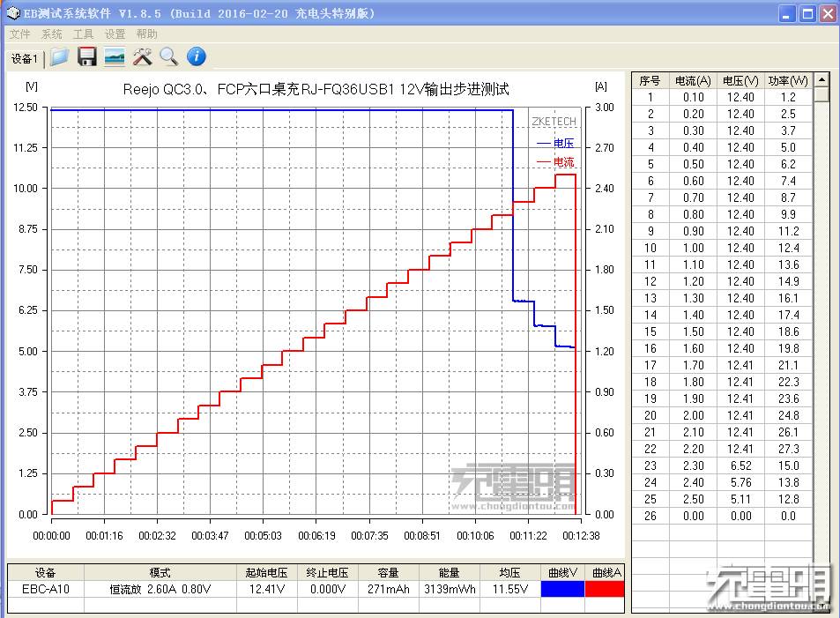The width and height of the screenshot is (840, 618).
Task: Click the table scrollbar up arrow
Action: (821, 80)
